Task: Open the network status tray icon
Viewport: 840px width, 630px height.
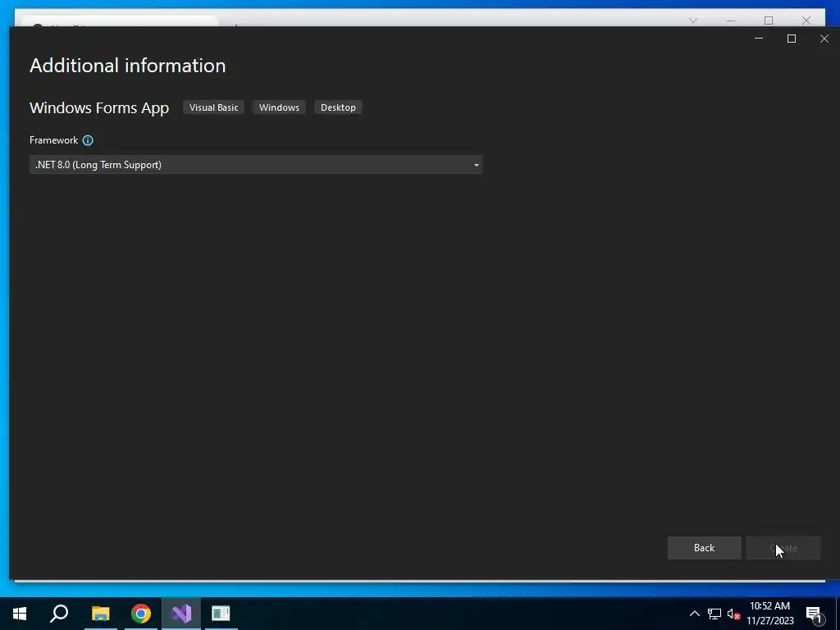Action: pos(714,614)
